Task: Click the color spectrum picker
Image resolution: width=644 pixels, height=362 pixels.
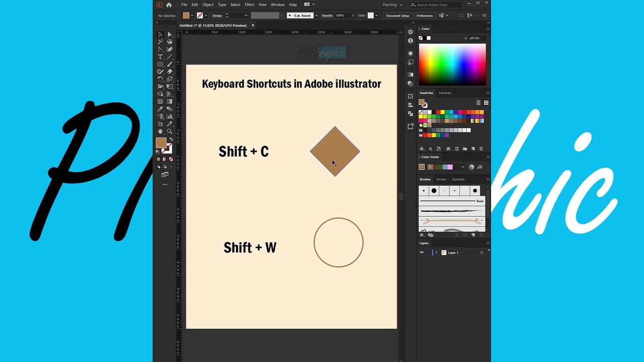Action: [x=452, y=64]
